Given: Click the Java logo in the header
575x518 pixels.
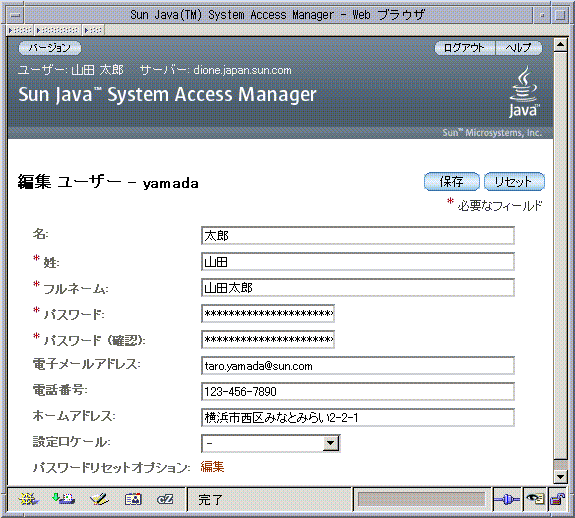Looking at the screenshot, I should click(524, 92).
